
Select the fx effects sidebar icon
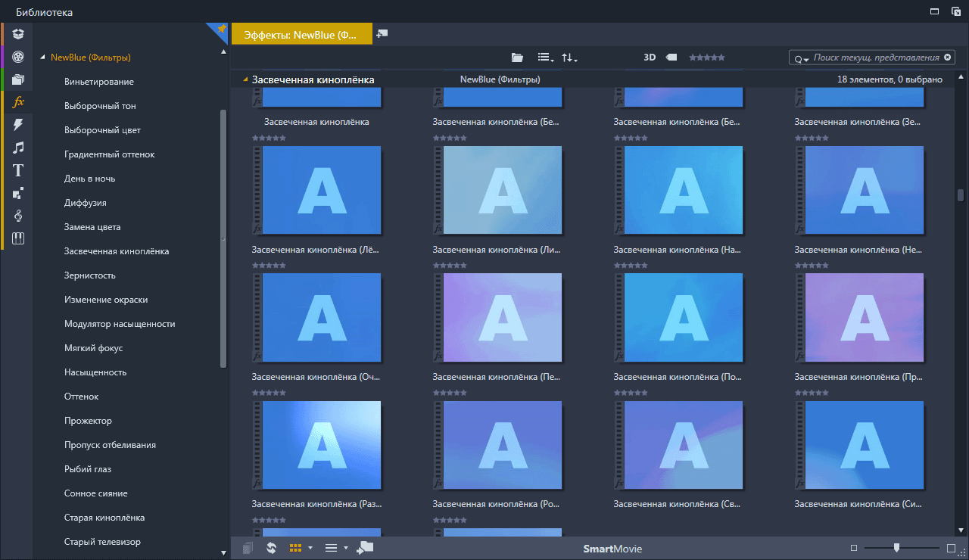point(19,102)
